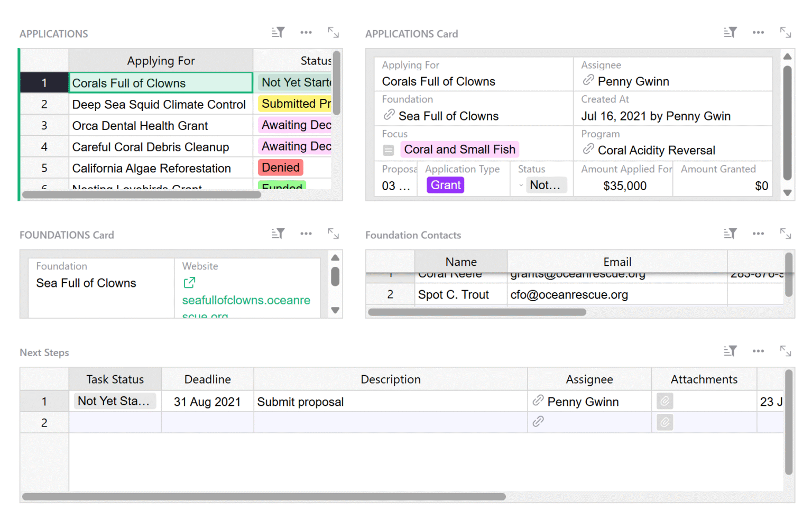The width and height of the screenshot is (812, 511).
Task: Open the filter options on the APPLICATIONS panel
Action: (278, 32)
